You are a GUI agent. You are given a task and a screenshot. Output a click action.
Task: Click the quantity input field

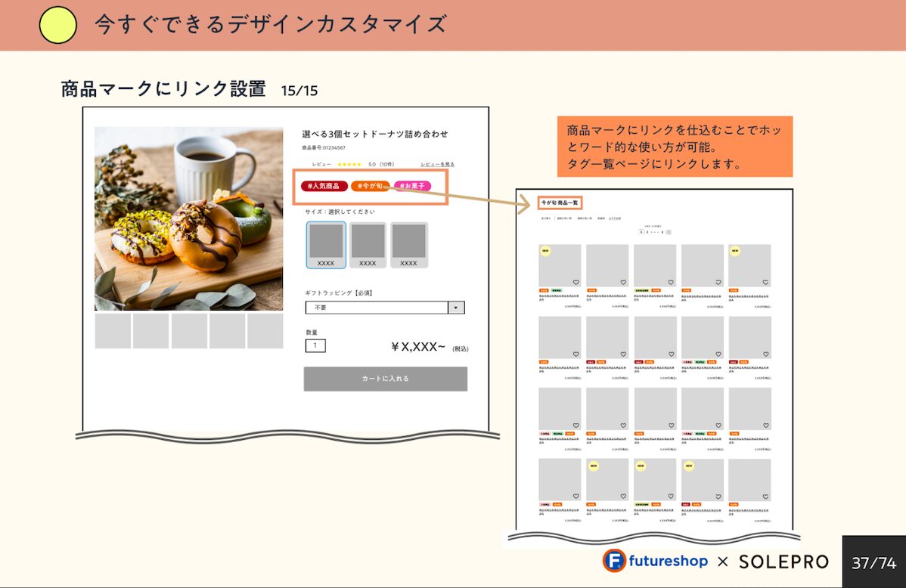coord(315,345)
